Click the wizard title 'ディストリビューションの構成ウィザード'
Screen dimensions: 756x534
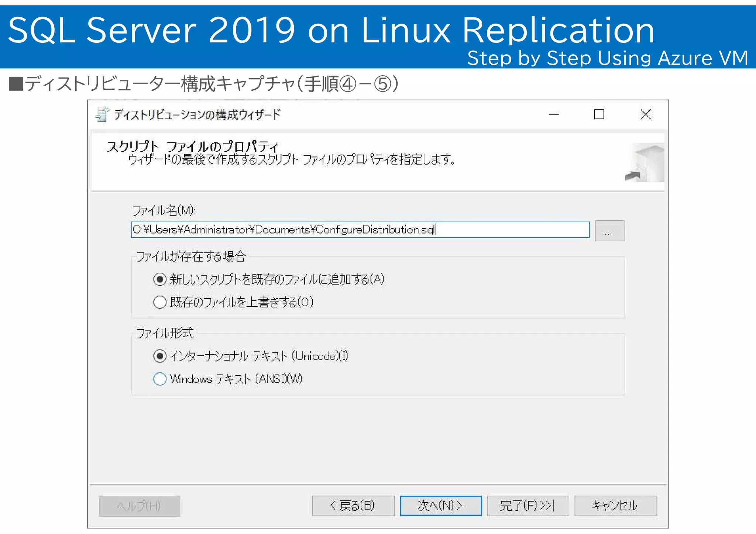pos(197,115)
